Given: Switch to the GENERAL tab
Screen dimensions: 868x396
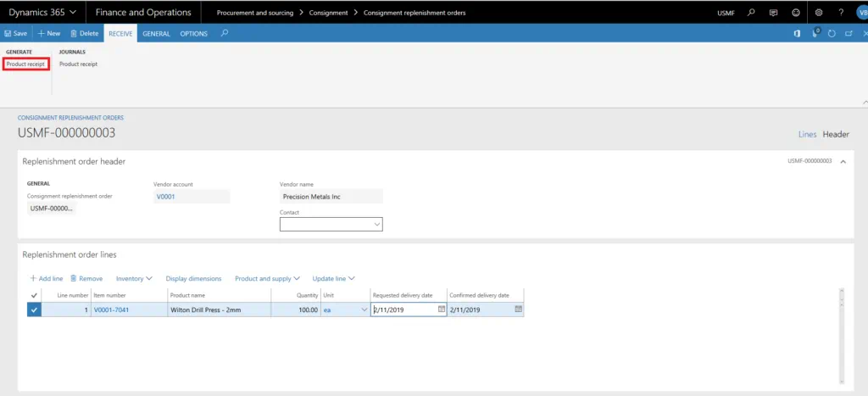Looking at the screenshot, I should coord(156,33).
